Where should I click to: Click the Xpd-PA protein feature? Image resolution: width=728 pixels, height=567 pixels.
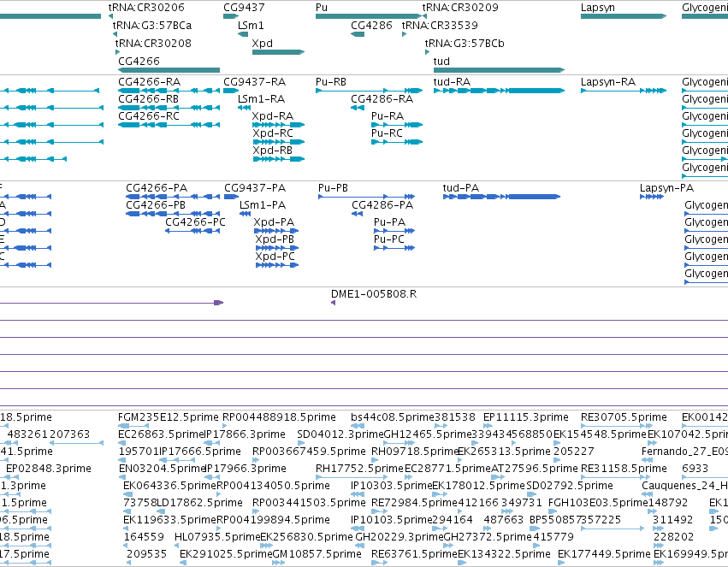(276, 231)
